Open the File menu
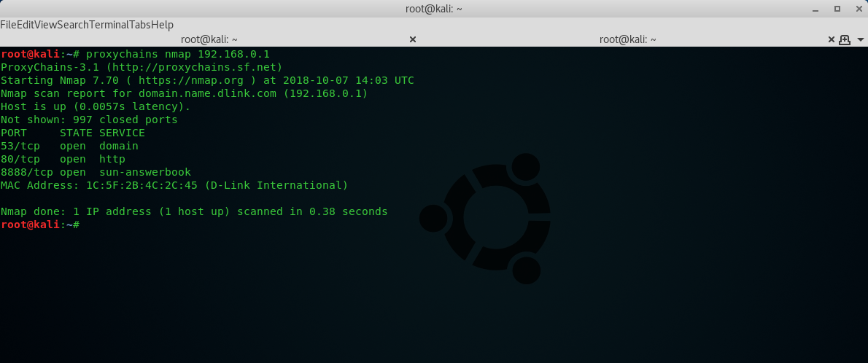This screenshot has width=868, height=363. 8,25
